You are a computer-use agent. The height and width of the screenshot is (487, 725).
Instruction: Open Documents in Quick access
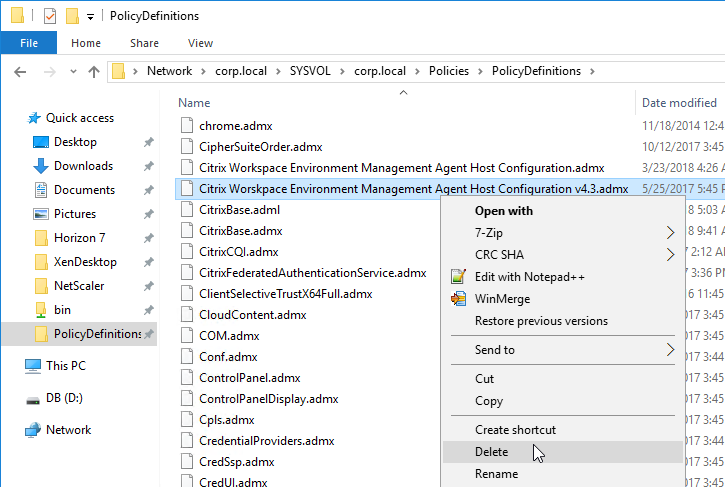[84, 190]
